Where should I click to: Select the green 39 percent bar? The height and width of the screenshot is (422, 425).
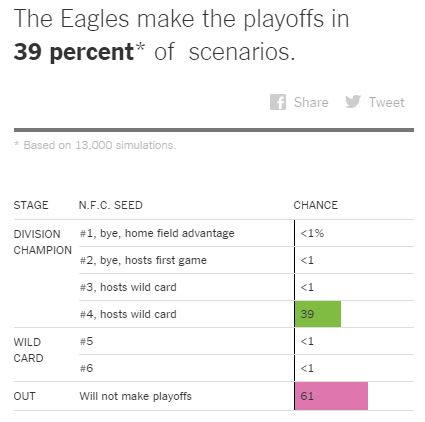[318, 314]
